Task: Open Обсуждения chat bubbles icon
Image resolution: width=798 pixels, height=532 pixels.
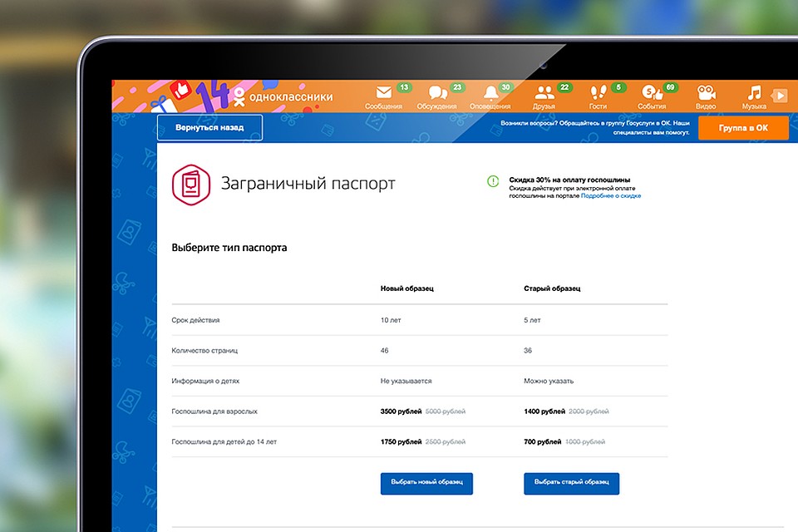Action: 438,92
